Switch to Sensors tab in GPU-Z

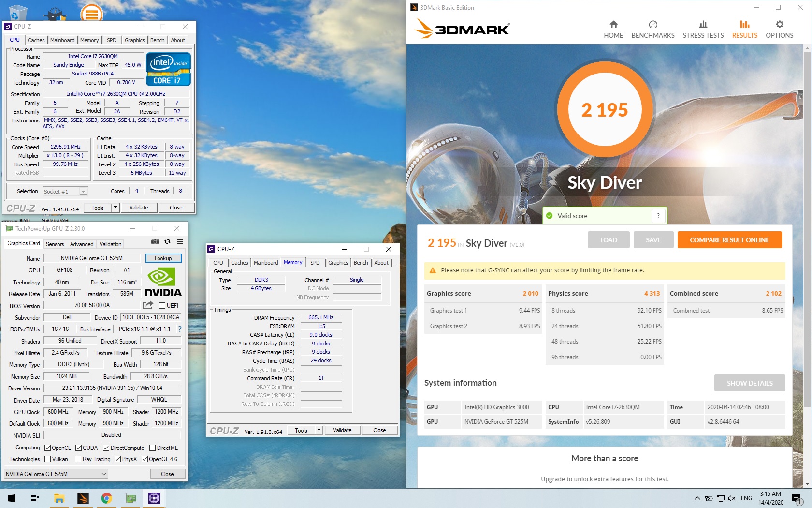[55, 244]
